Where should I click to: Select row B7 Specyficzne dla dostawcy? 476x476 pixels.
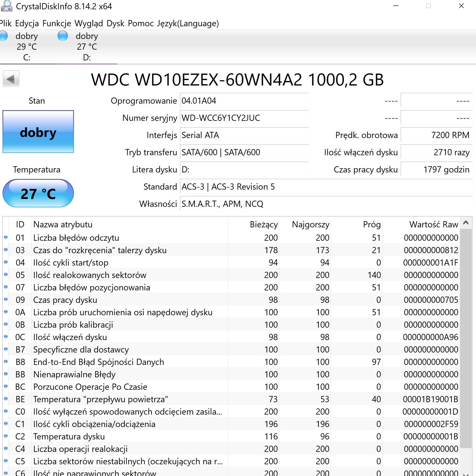click(231, 349)
